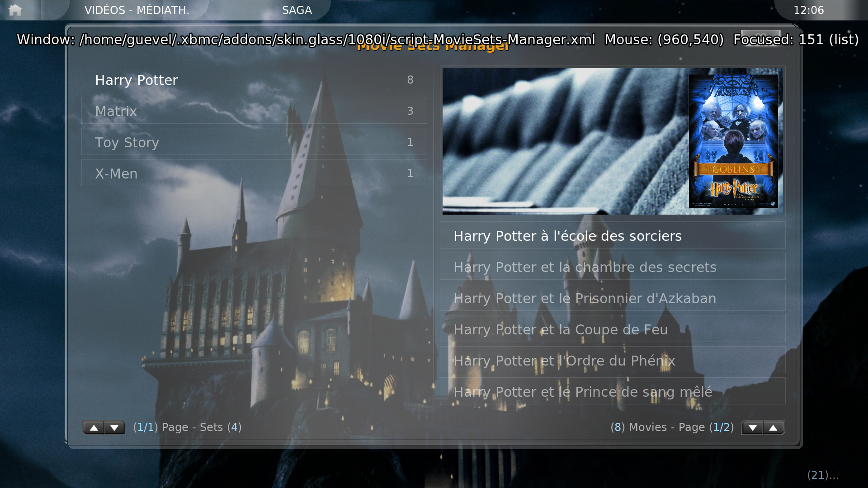Image resolution: width=868 pixels, height=488 pixels.
Task: Click the Harry Potter set count 8
Action: click(410, 80)
